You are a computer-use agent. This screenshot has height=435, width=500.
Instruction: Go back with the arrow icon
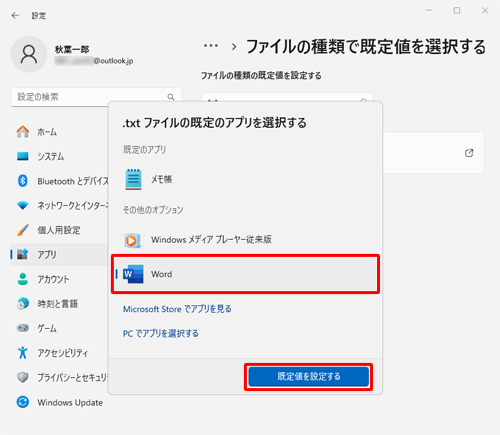15,15
